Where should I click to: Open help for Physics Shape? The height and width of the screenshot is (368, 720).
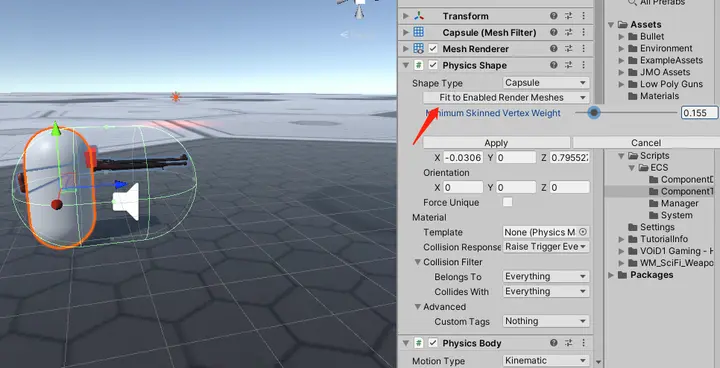(554, 65)
